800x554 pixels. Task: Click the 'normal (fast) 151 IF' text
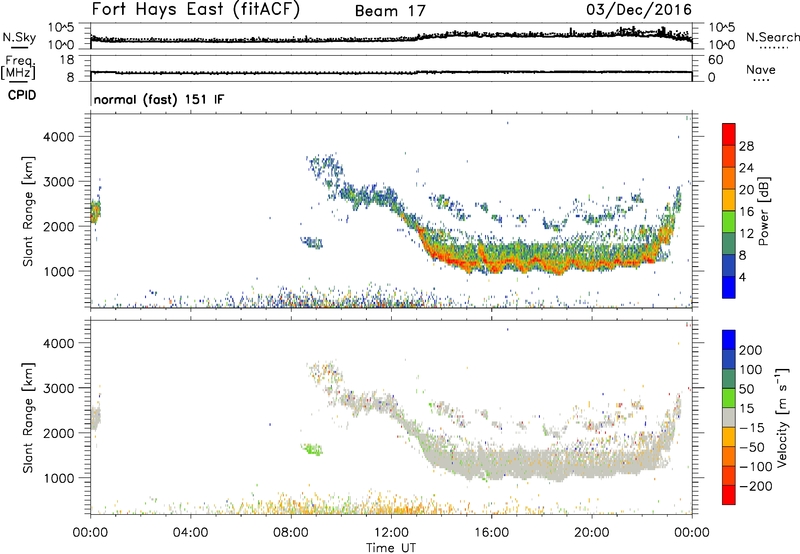tap(159, 99)
